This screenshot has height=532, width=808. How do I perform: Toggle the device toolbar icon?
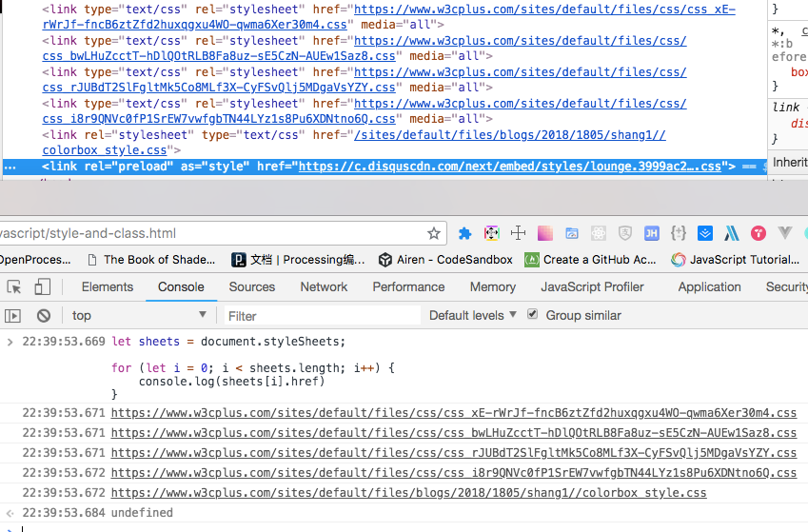42,287
